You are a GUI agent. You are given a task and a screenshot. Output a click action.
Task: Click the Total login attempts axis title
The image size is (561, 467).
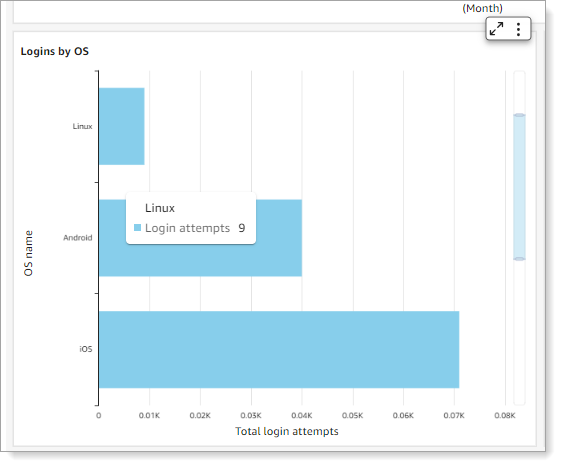pyautogui.click(x=287, y=431)
